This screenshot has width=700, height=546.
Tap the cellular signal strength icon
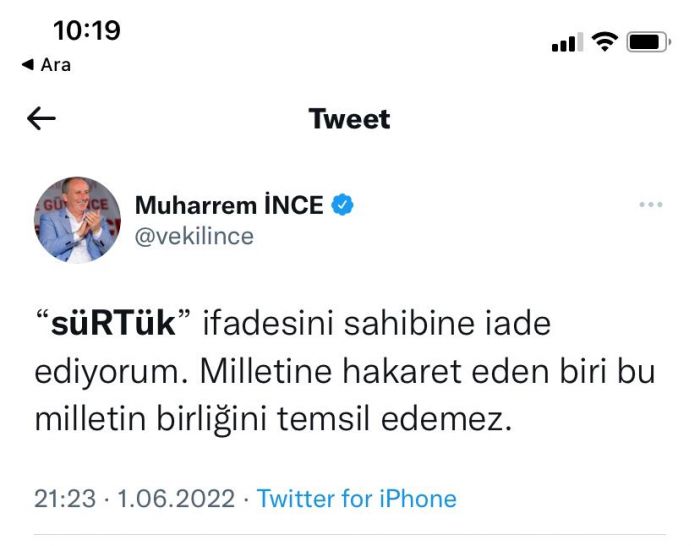[566, 44]
